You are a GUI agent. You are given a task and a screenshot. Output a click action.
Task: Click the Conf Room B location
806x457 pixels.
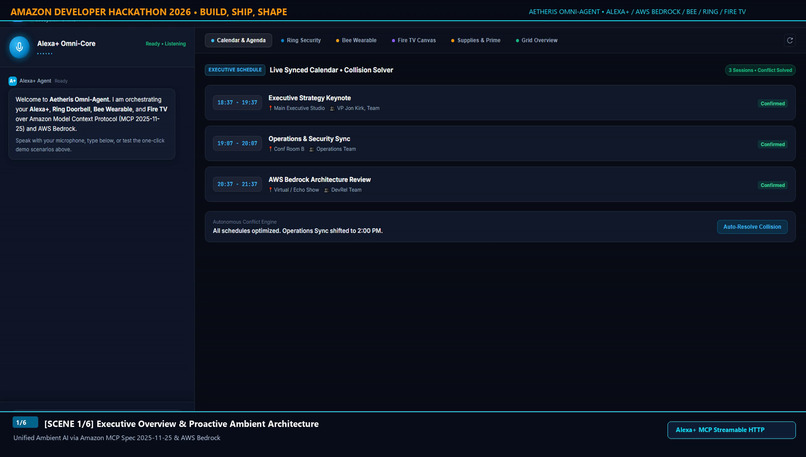click(289, 149)
